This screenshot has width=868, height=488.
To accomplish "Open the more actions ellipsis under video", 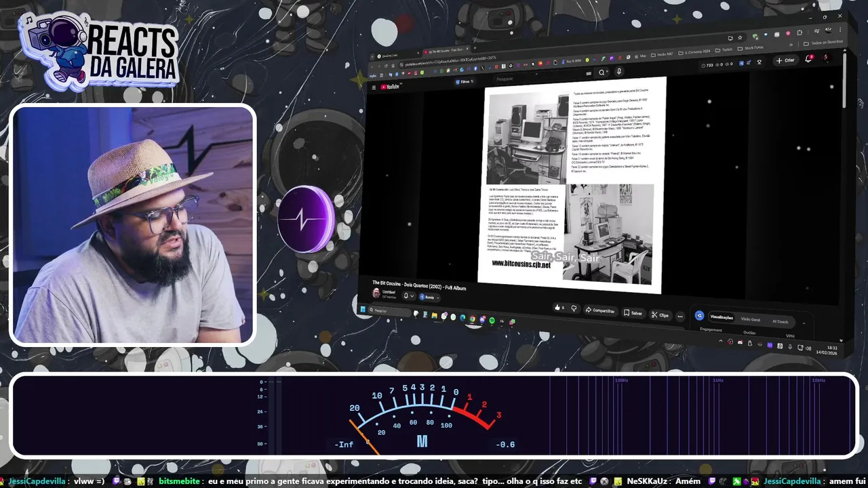I will click(x=680, y=316).
